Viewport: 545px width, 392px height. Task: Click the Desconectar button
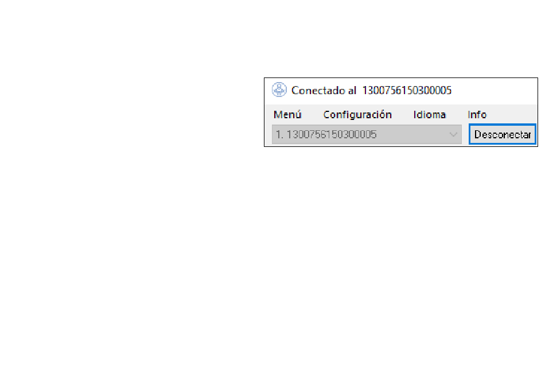click(502, 134)
